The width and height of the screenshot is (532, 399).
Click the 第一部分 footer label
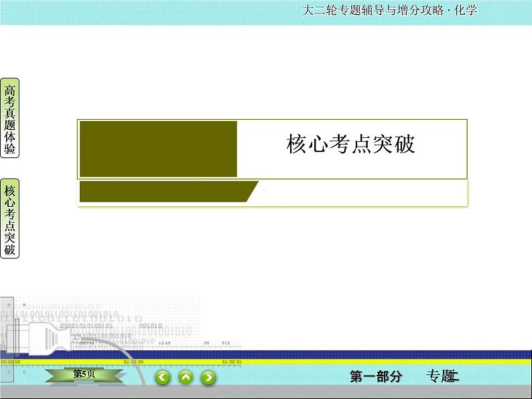376,376
